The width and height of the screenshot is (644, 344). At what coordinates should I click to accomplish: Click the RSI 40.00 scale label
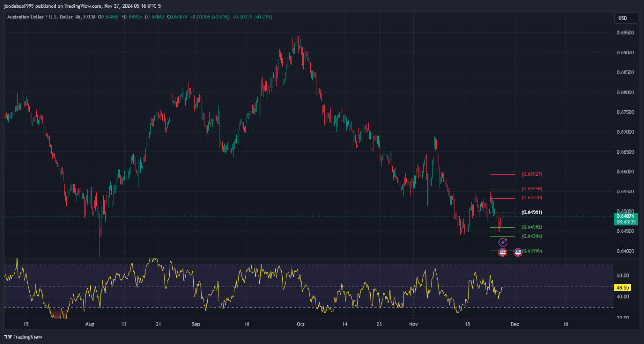pyautogui.click(x=623, y=296)
